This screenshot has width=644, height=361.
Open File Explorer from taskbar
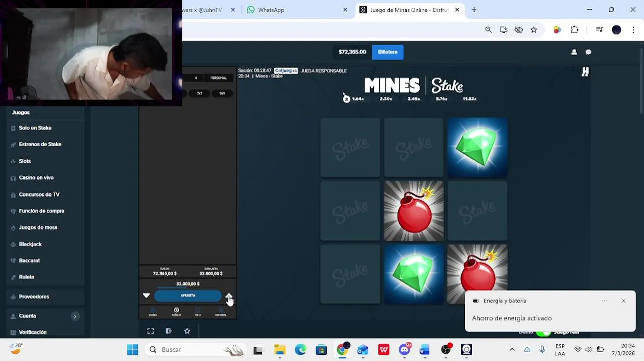pyautogui.click(x=280, y=350)
